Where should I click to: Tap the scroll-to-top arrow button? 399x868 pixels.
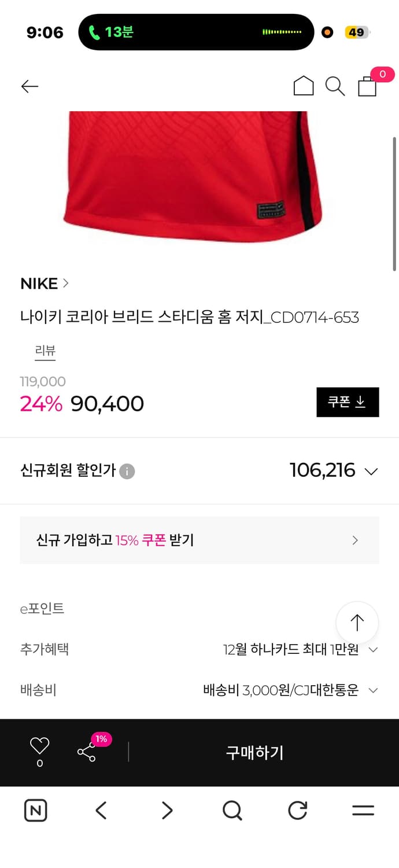[357, 622]
